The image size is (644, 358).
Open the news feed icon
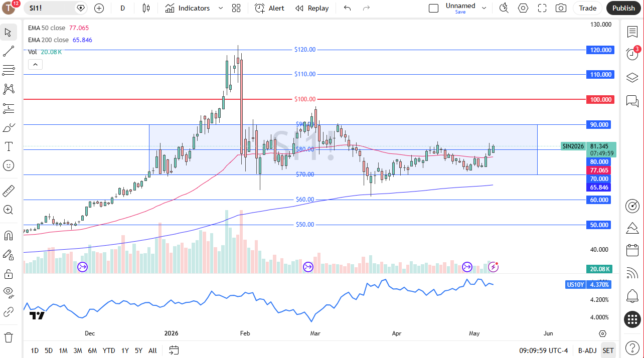(632, 273)
